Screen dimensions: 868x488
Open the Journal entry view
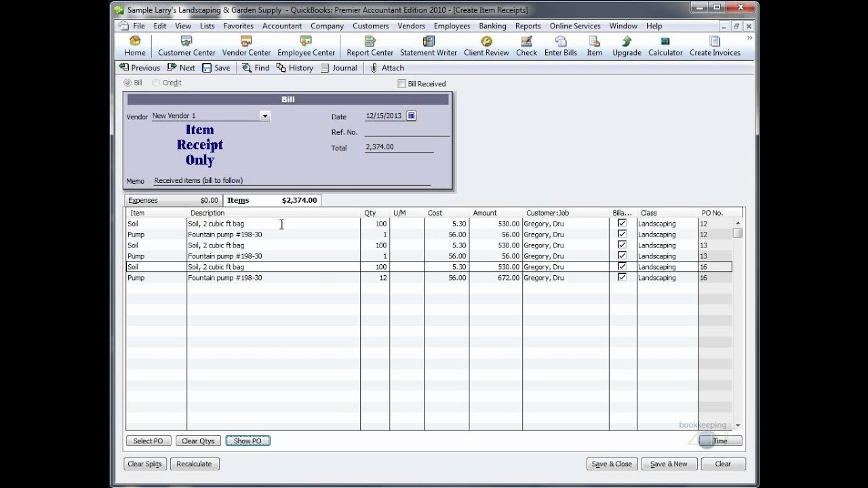339,68
